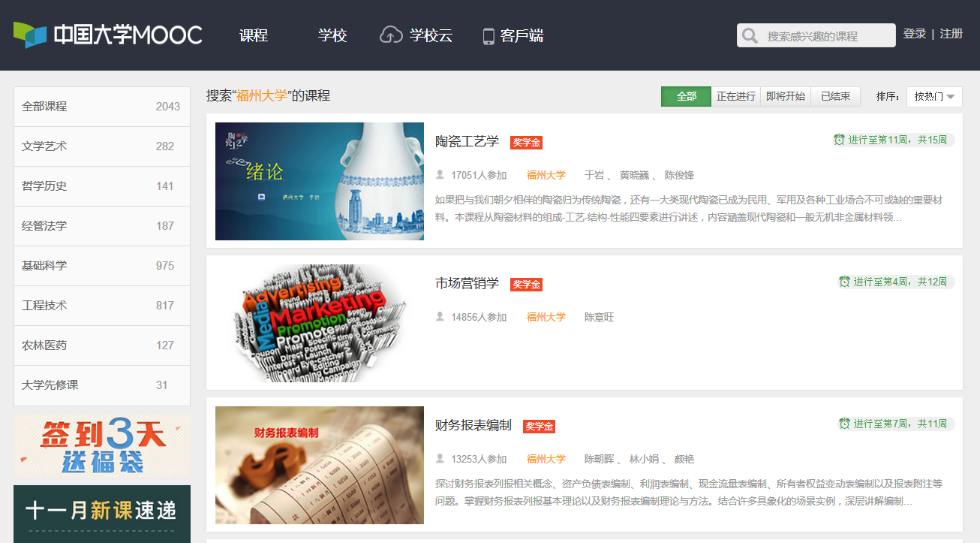Select 文学艺术 category
This screenshot has width=980, height=543.
[102, 146]
